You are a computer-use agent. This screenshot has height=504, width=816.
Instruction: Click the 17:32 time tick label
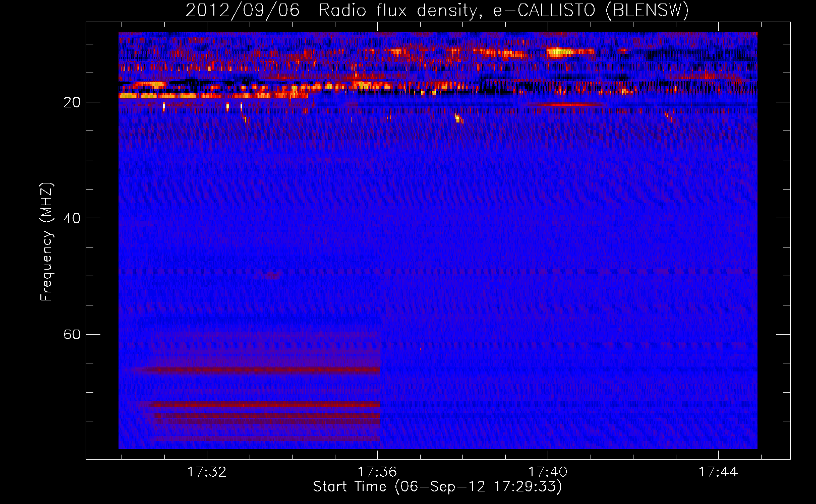[207, 472]
